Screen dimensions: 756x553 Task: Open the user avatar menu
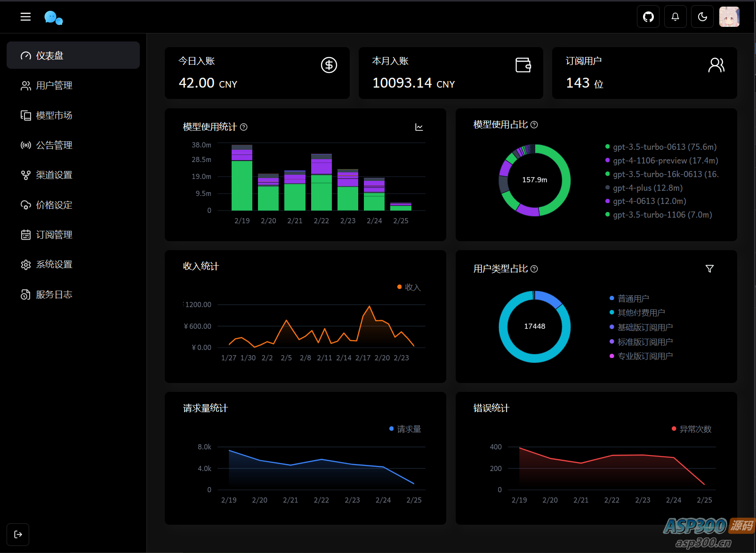click(x=729, y=17)
